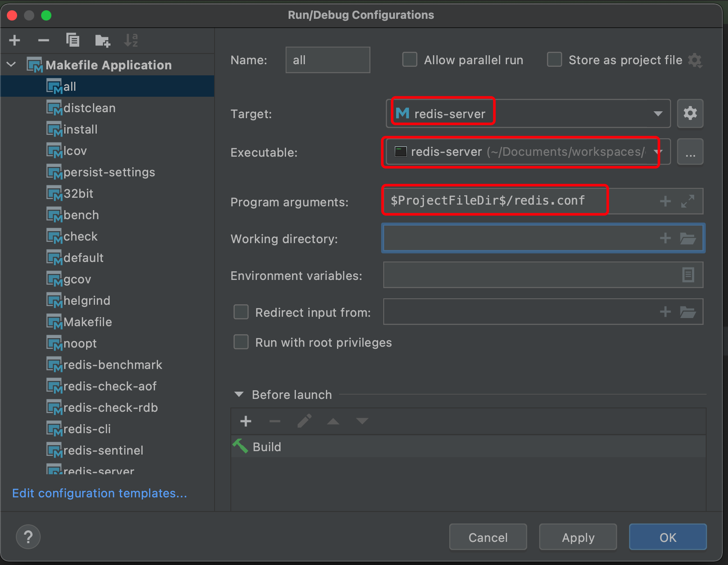Add a new configuration with the plus icon
The height and width of the screenshot is (565, 728).
pos(15,40)
